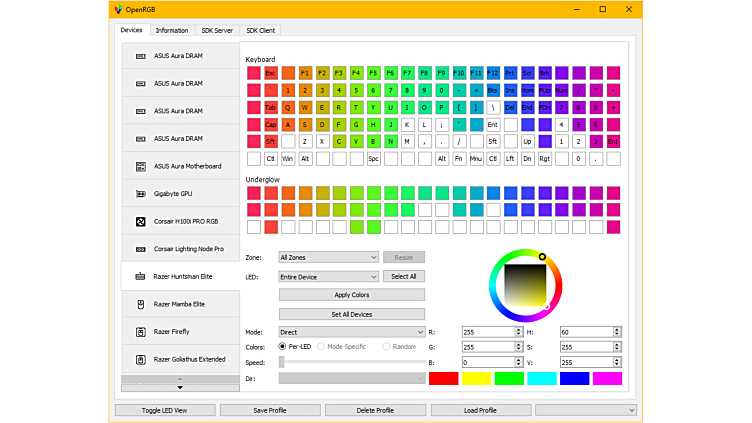Select the Corsair H100i PRO RGB icon

coord(141,221)
